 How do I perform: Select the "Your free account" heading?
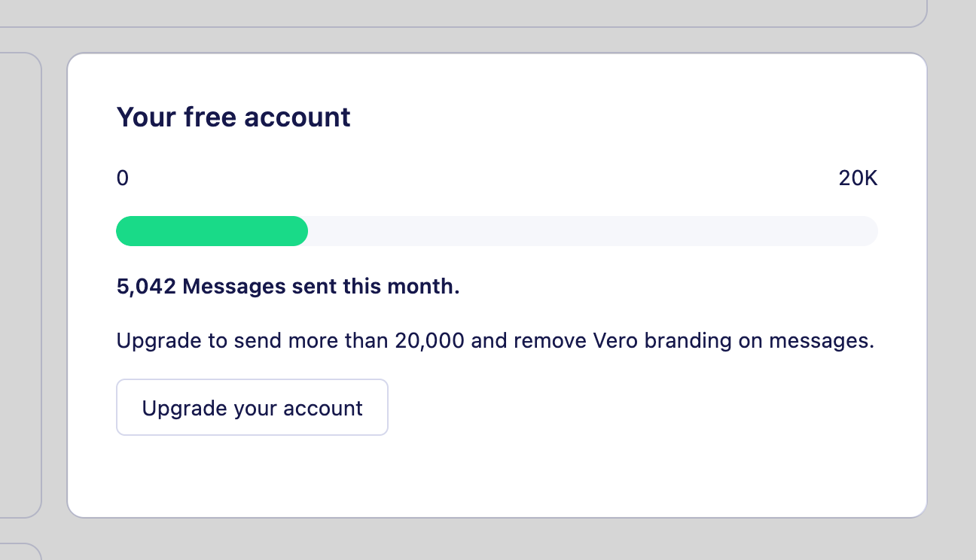click(x=233, y=117)
